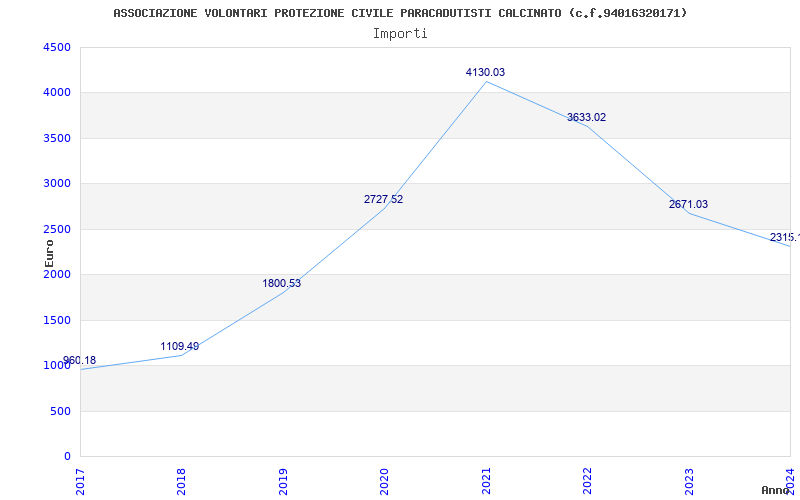This screenshot has height=500, width=800.
Task: Click the 2022 x-axis label
Action: click(x=587, y=481)
